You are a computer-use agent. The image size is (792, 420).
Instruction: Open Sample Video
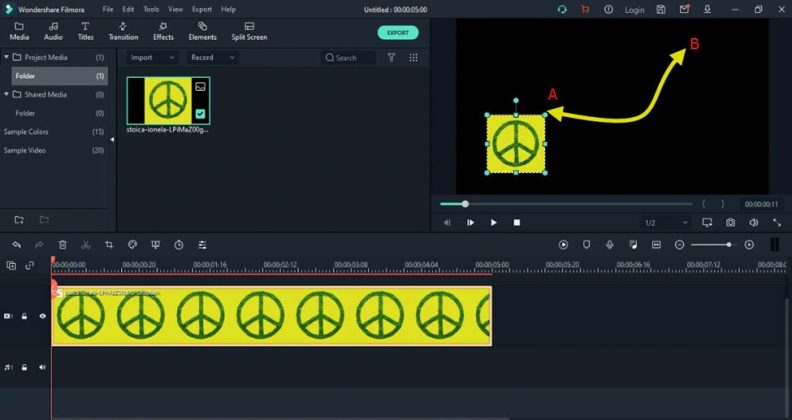(25, 150)
